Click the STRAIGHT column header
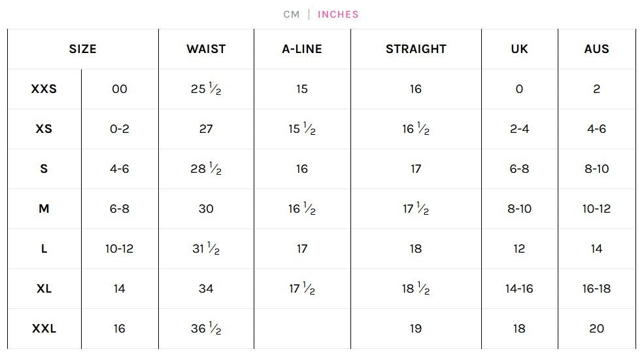Screen dimensions: 644x364 tap(416, 49)
